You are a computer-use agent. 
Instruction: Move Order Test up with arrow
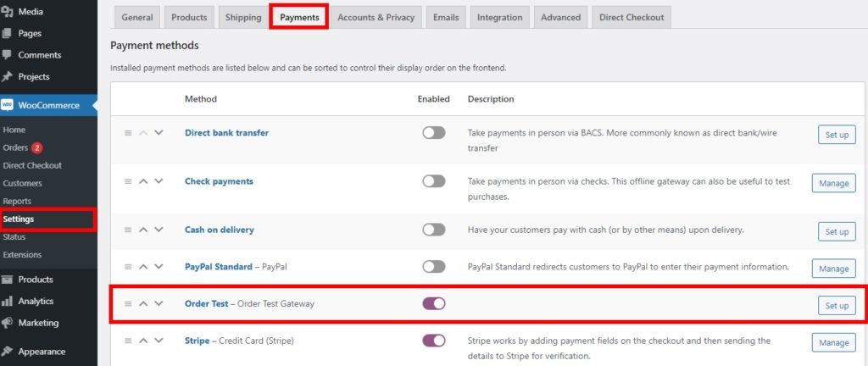pos(143,303)
